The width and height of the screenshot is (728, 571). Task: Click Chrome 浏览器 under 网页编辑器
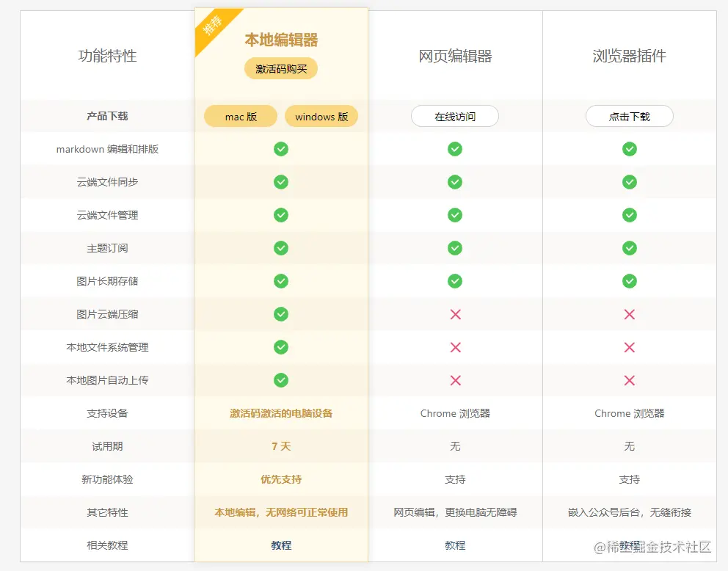[x=455, y=413]
